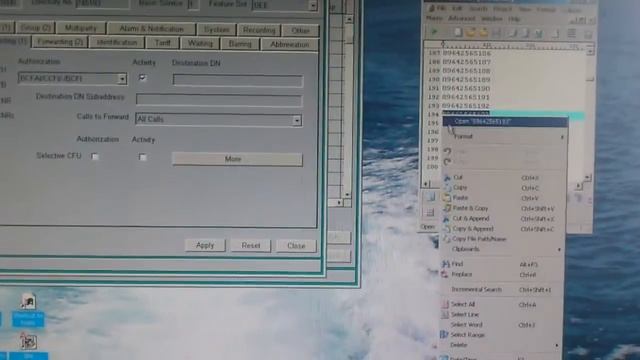Select the System tab
This screenshot has height=360, width=640.
tap(216, 30)
